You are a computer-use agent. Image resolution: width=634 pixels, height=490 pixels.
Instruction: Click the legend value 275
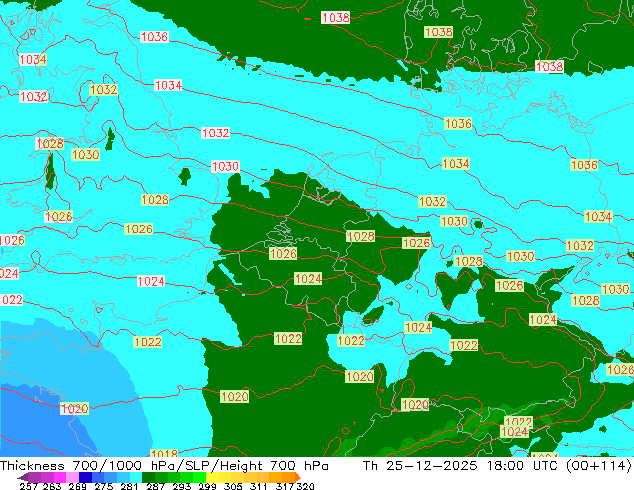[x=104, y=486]
